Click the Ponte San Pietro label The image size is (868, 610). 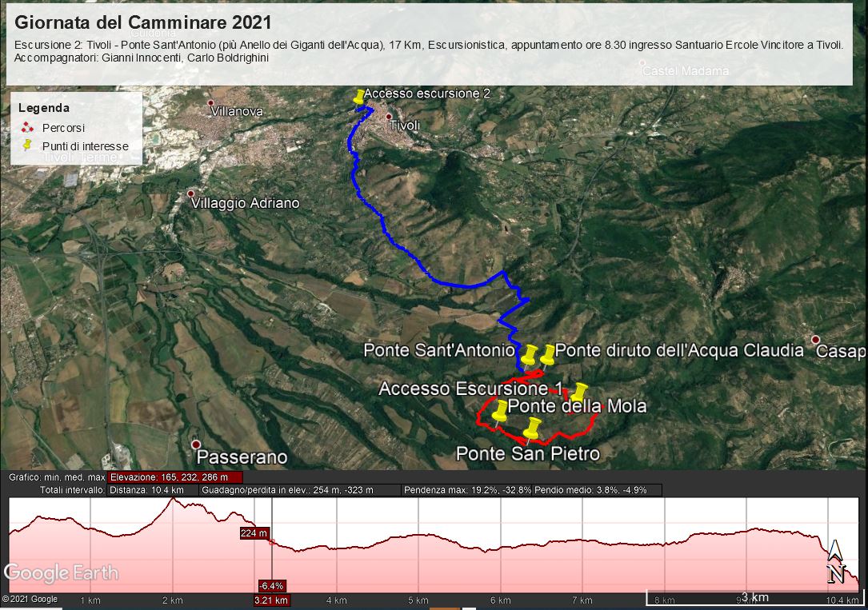tap(528, 454)
